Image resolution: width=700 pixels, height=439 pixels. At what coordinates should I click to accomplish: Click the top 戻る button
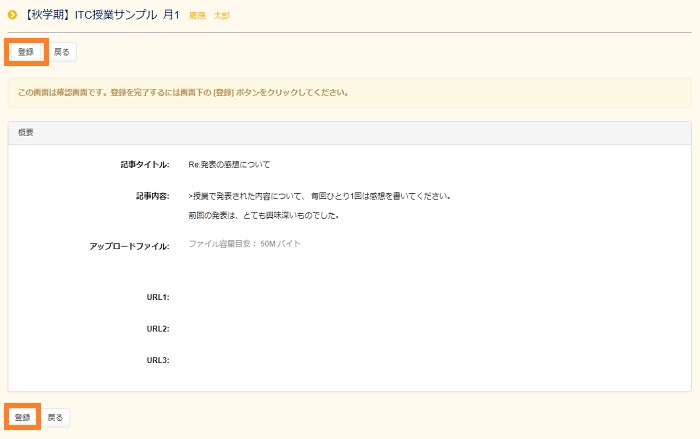point(62,51)
